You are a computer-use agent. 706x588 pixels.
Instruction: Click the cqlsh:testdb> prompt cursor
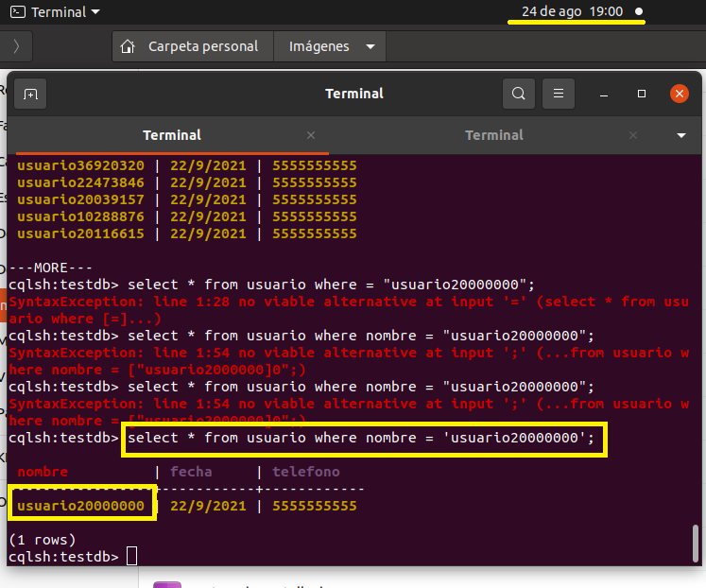coord(131,556)
